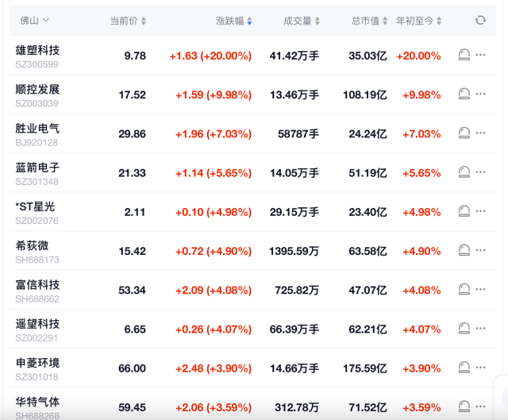The image size is (508, 420).
Task: Click the alert bell for 申菱环境
Action: pyautogui.click(x=464, y=368)
